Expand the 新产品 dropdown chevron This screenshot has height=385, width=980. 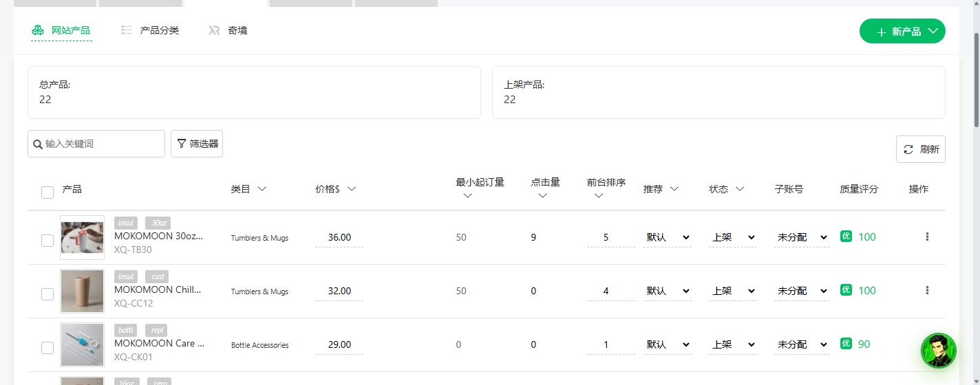[933, 31]
